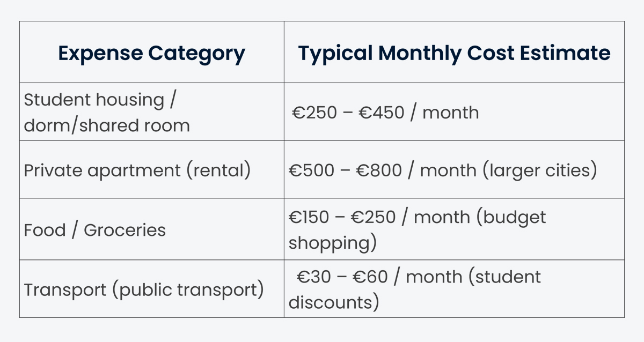Screen dimensions: 644x342
Task: Click the €250 – €450 / month cell
Action: click(x=385, y=112)
